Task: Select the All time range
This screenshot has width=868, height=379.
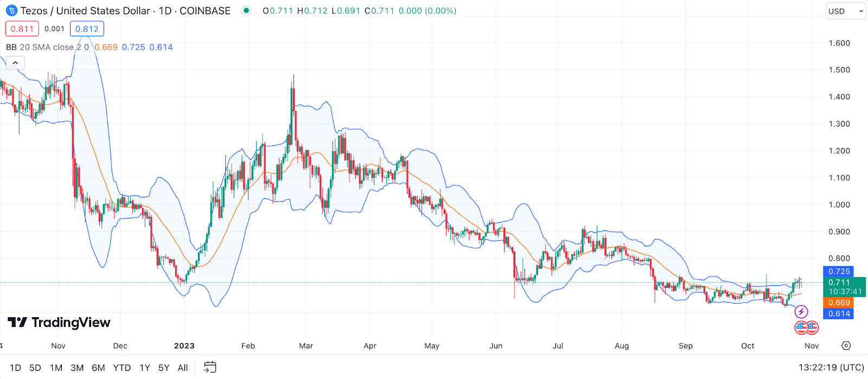Action: click(183, 368)
